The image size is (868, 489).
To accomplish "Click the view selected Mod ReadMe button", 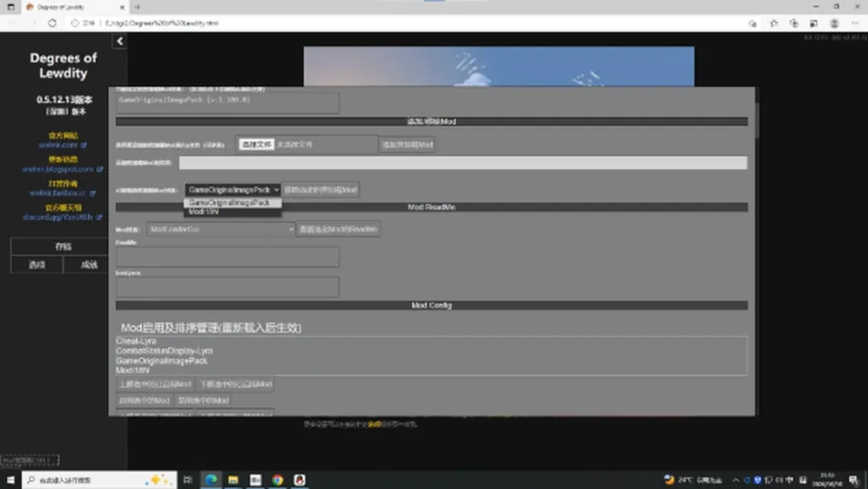I will pos(339,229).
